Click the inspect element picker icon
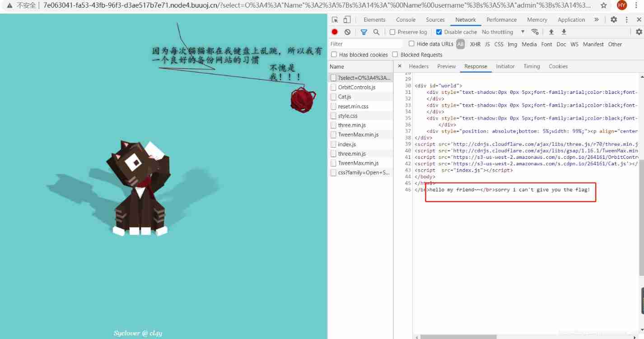The height and width of the screenshot is (339, 644). coord(335,20)
